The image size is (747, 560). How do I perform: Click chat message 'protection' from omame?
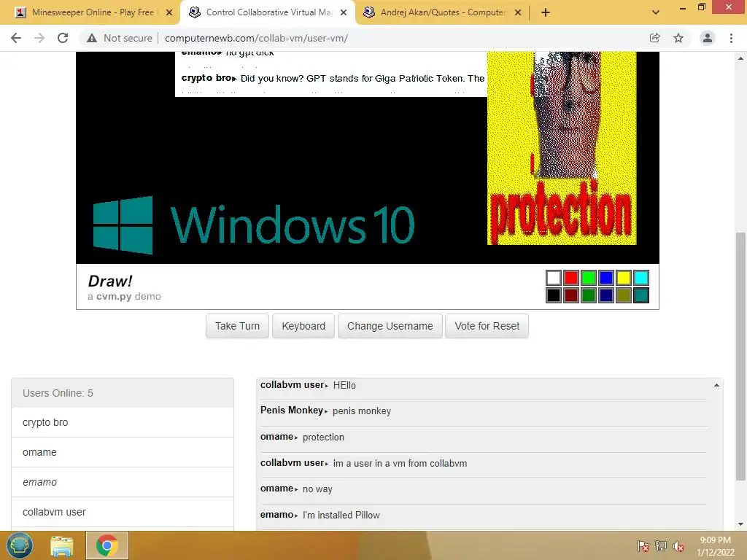click(x=323, y=437)
